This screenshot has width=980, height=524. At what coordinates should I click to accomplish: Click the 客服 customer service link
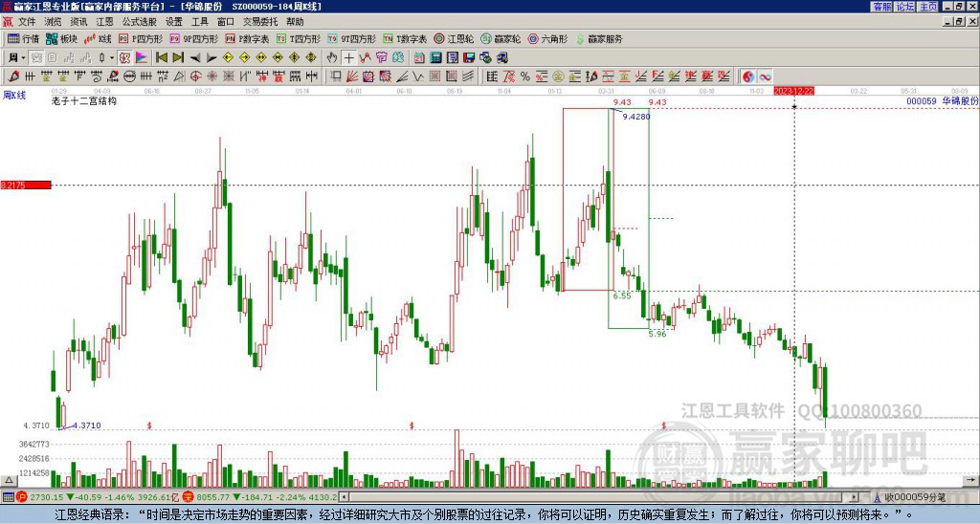881,7
